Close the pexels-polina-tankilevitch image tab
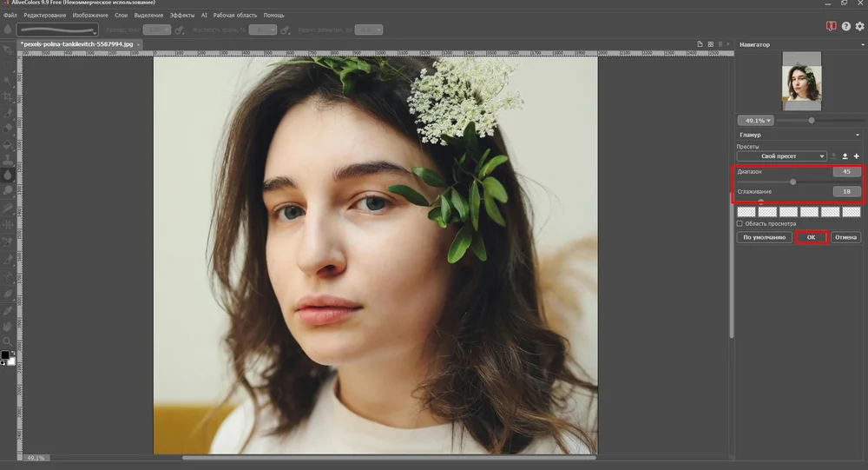Viewport: 868px width, 470px height. coord(138,44)
